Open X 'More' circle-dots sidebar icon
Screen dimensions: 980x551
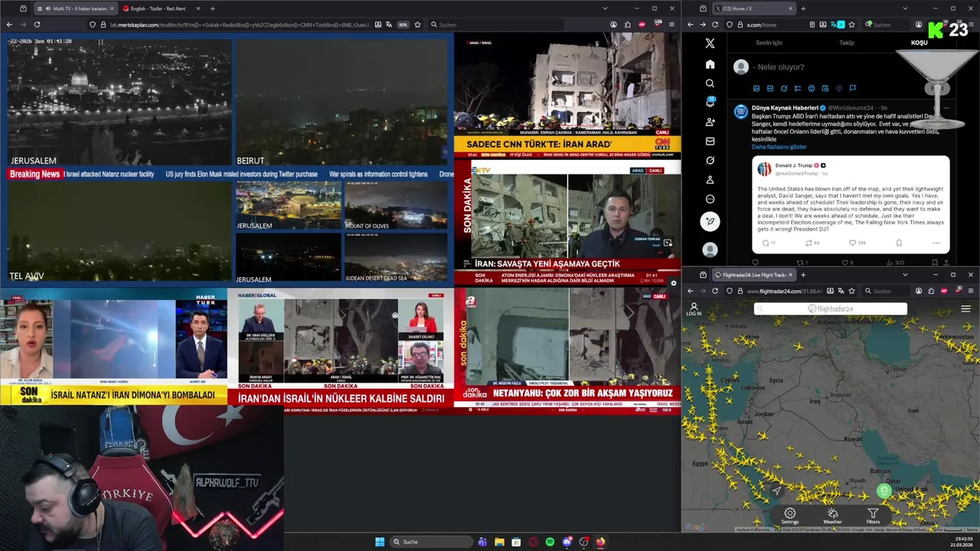[x=710, y=199]
